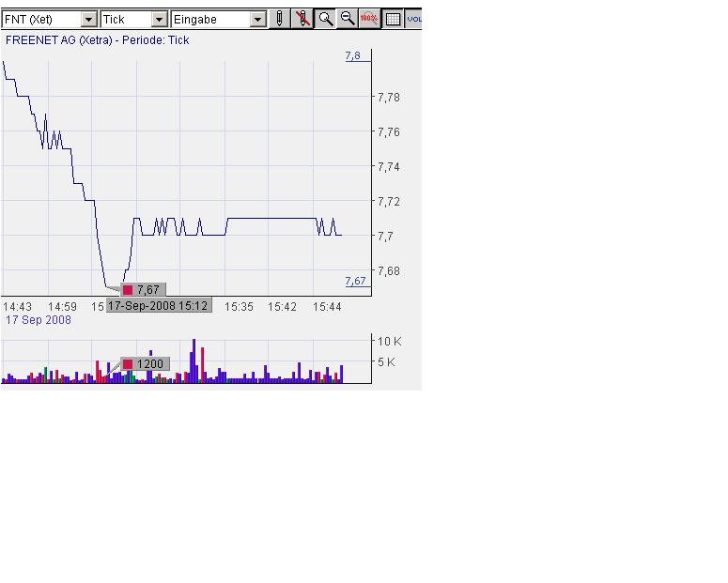Click the red swatch in 1200 volume tooltip

point(128,364)
